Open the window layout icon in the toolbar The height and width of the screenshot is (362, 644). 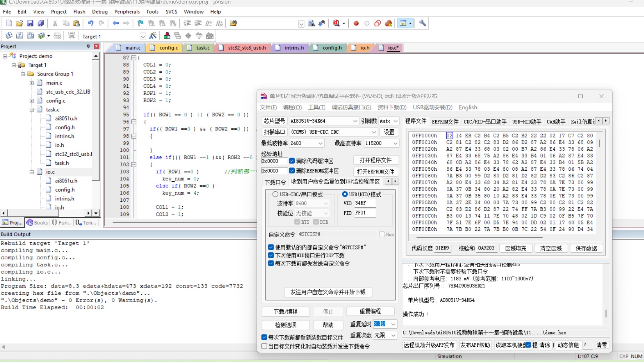403,24
